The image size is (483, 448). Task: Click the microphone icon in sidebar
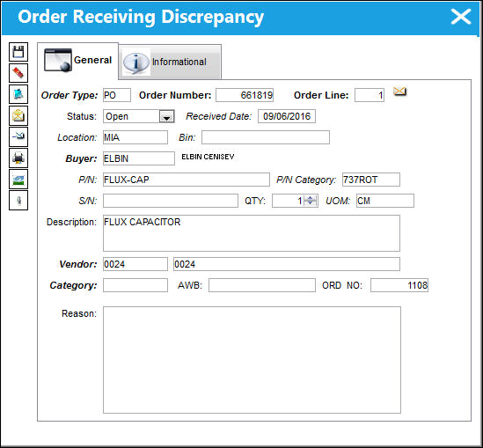point(18,201)
